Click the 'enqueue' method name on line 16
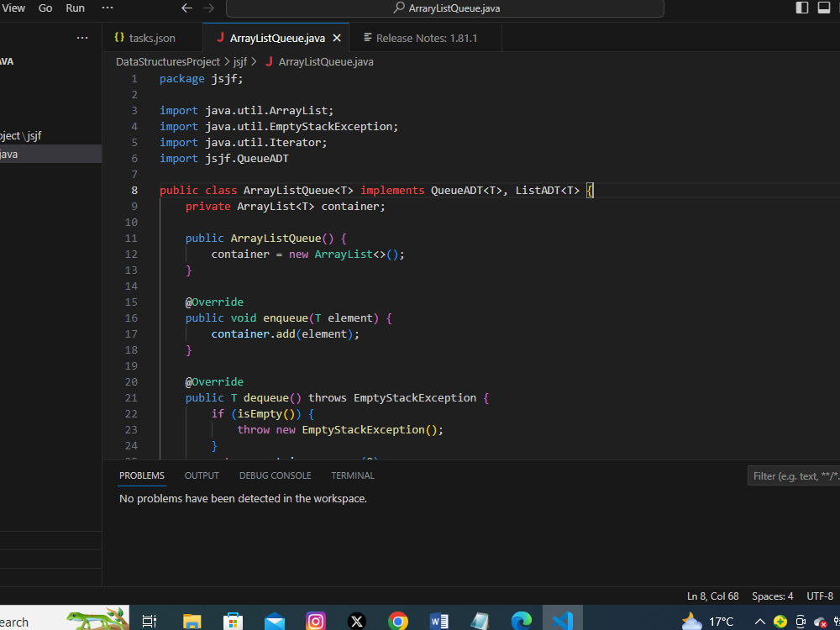840x630 pixels. (x=286, y=318)
